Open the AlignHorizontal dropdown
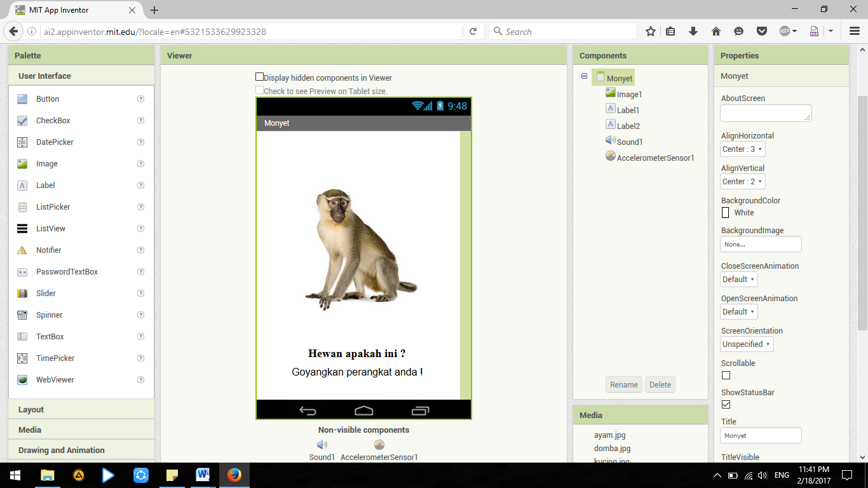 pos(743,149)
